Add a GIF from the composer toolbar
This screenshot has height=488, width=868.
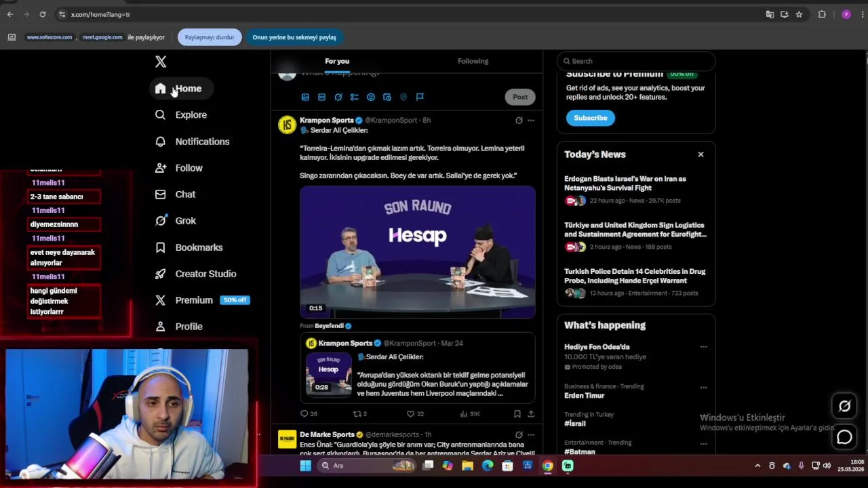point(321,97)
